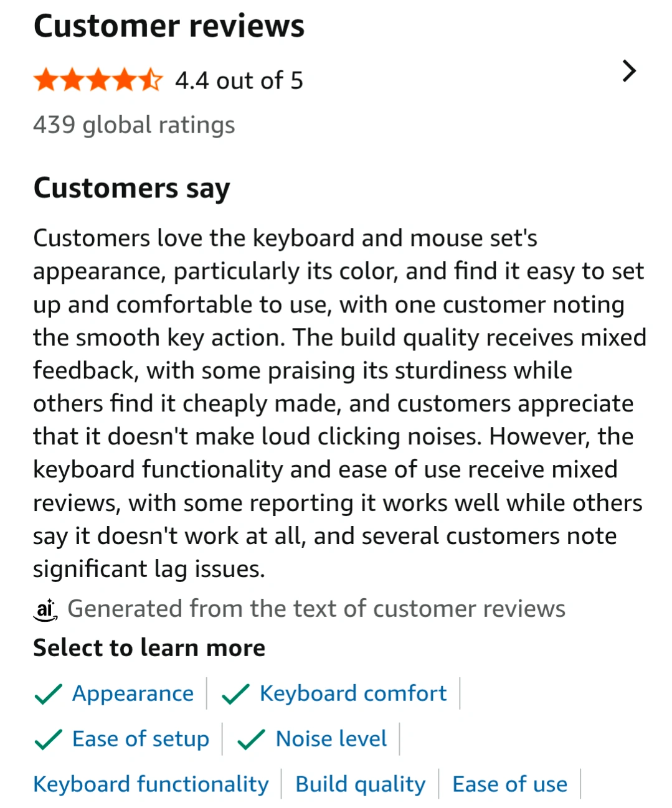Click the Customers say heading
The image size is (672, 808).
(x=131, y=188)
